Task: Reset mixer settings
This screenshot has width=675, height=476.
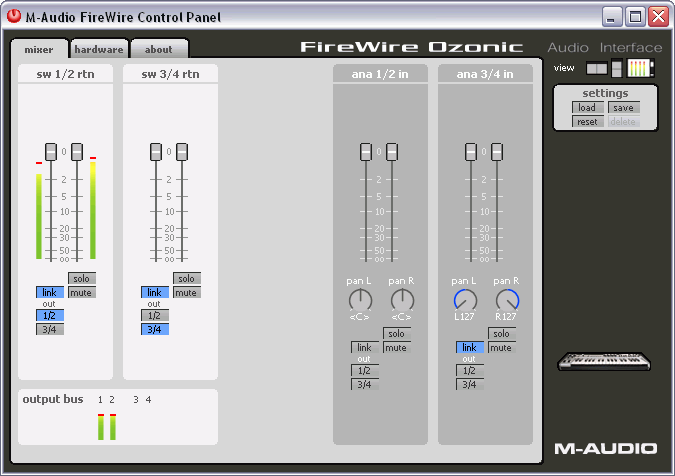Action: 587,122
